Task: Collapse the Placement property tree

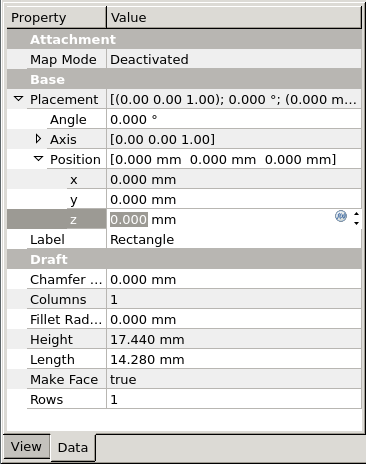Action: 19,99
